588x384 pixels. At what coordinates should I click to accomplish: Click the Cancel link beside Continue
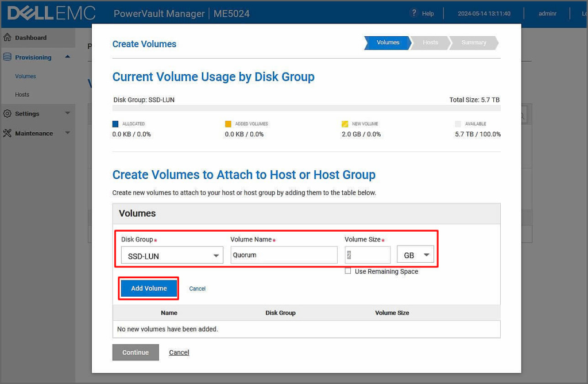tap(179, 352)
